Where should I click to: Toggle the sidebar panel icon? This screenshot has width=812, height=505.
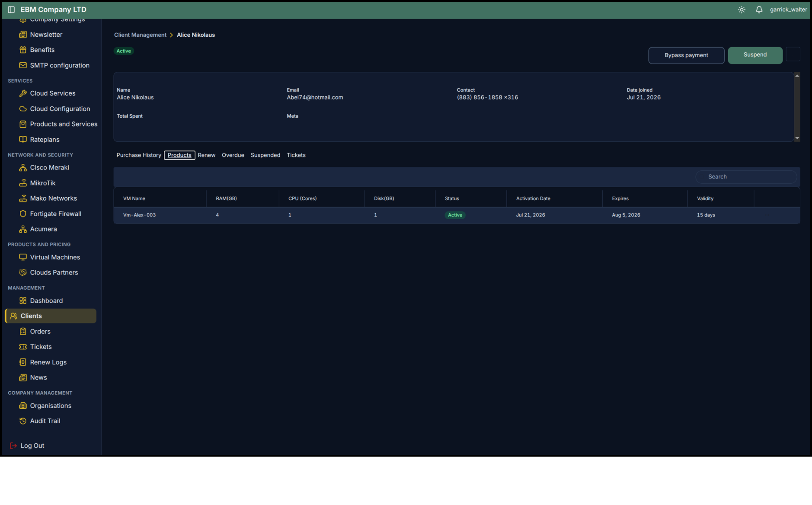[x=11, y=10]
